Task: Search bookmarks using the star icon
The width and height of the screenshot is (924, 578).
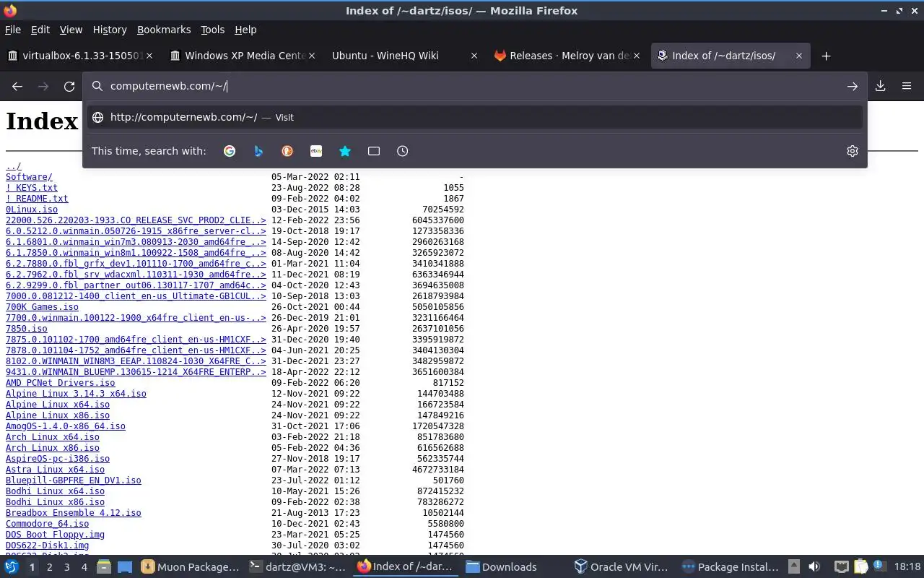Action: pos(345,151)
